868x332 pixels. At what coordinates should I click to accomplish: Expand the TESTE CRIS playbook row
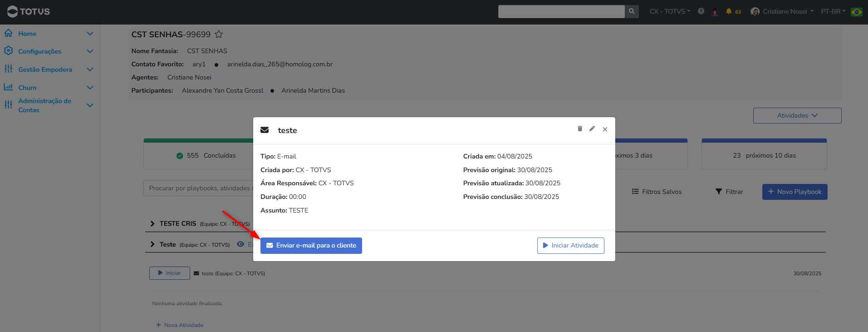[152, 223]
